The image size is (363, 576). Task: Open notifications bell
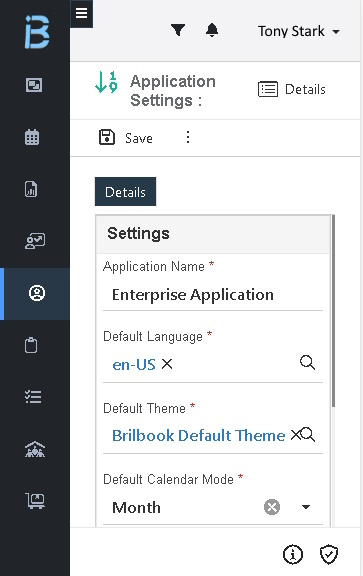[x=212, y=30]
